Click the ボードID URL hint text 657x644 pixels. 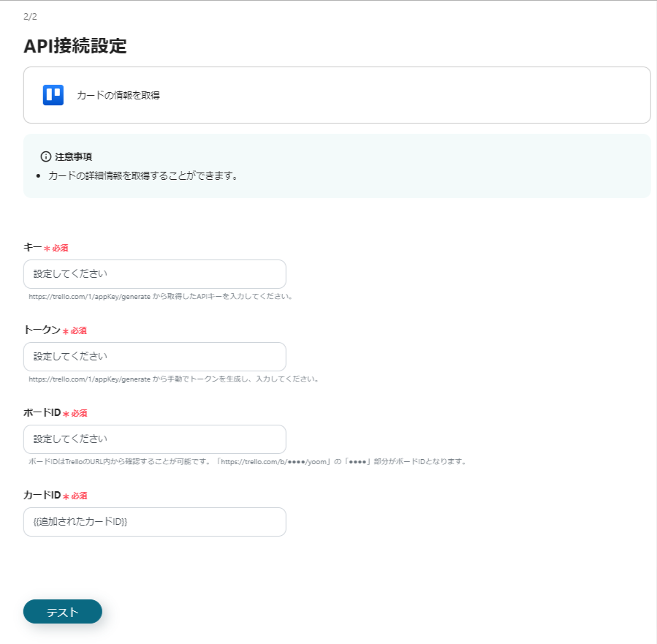coord(247,461)
